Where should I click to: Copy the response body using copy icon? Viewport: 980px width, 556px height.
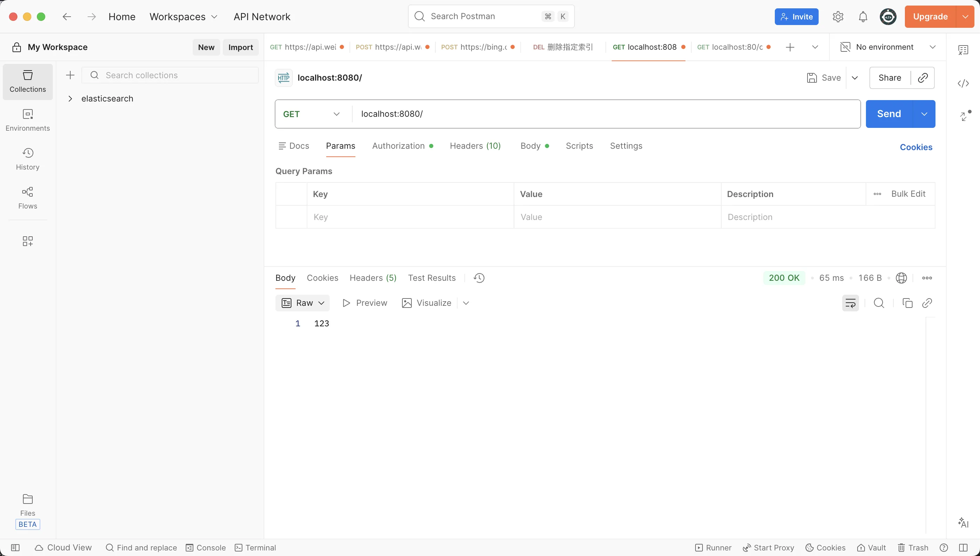click(907, 303)
